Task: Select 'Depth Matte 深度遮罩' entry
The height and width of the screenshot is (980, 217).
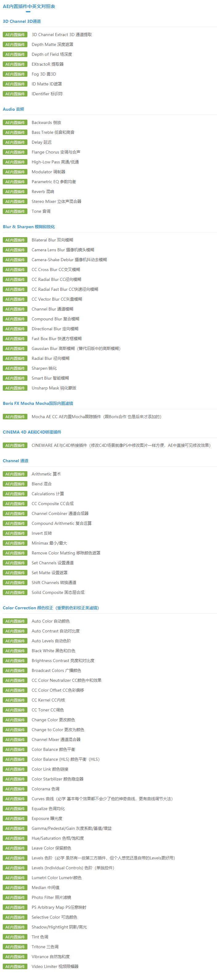Action: pyautogui.click(x=52, y=44)
